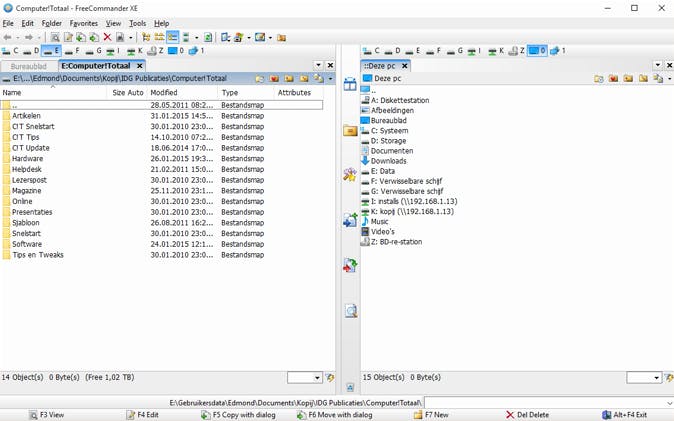
Task: Click F6 Move with dialog button
Action: (334, 415)
